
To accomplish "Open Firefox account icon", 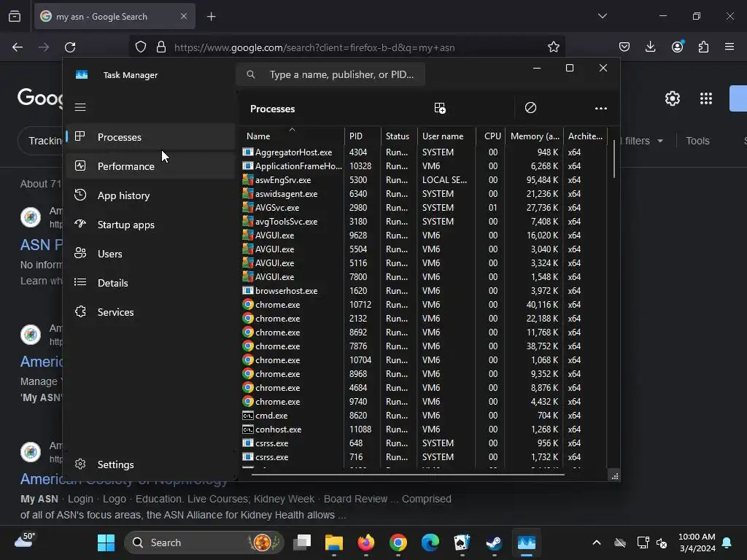I will tap(677, 47).
